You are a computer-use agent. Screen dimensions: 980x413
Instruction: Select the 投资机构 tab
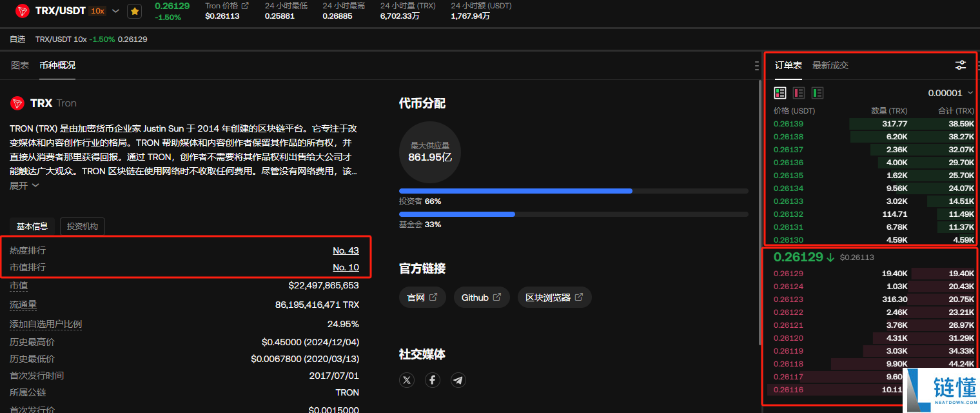[83, 227]
